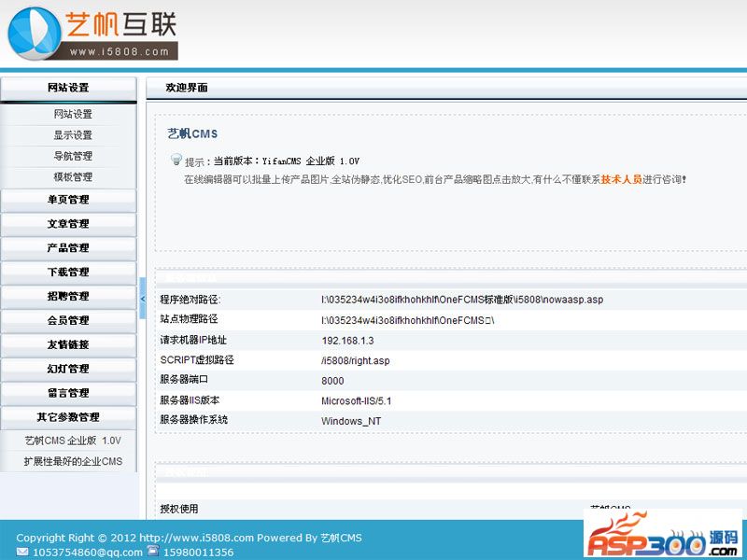747x560 pixels.
Task: Click the 站点物理路径 label
Action: point(189,319)
